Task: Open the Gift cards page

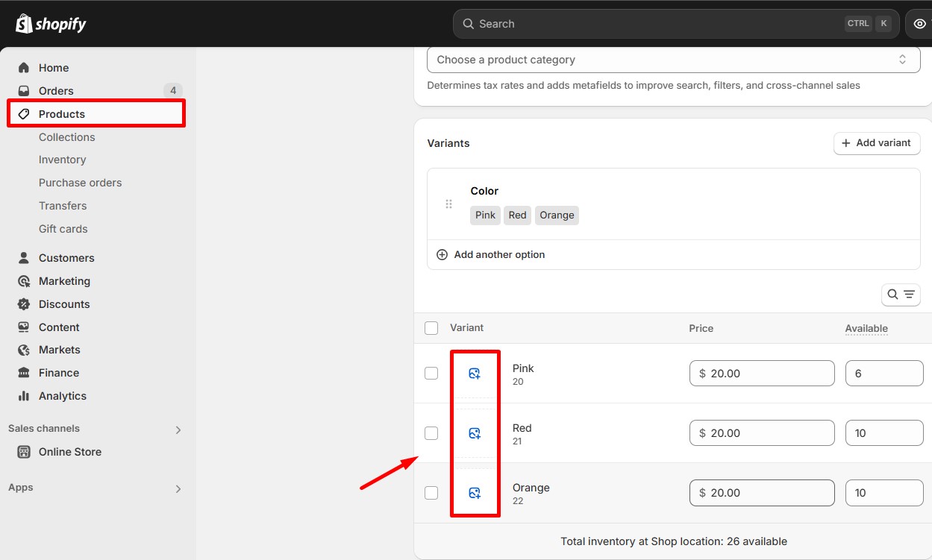Action: tap(63, 229)
